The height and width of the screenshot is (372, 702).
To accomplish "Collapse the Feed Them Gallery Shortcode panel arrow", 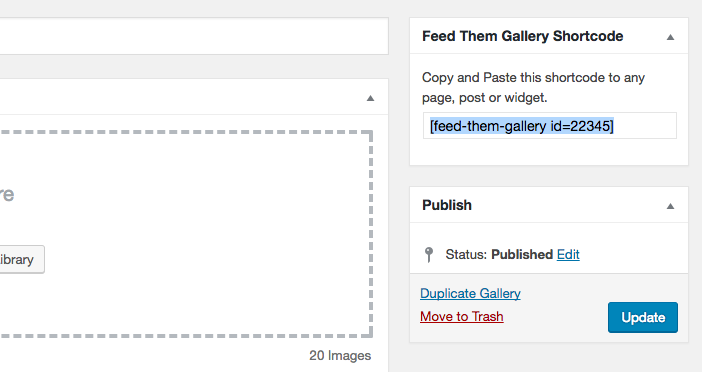I will coord(670,37).
